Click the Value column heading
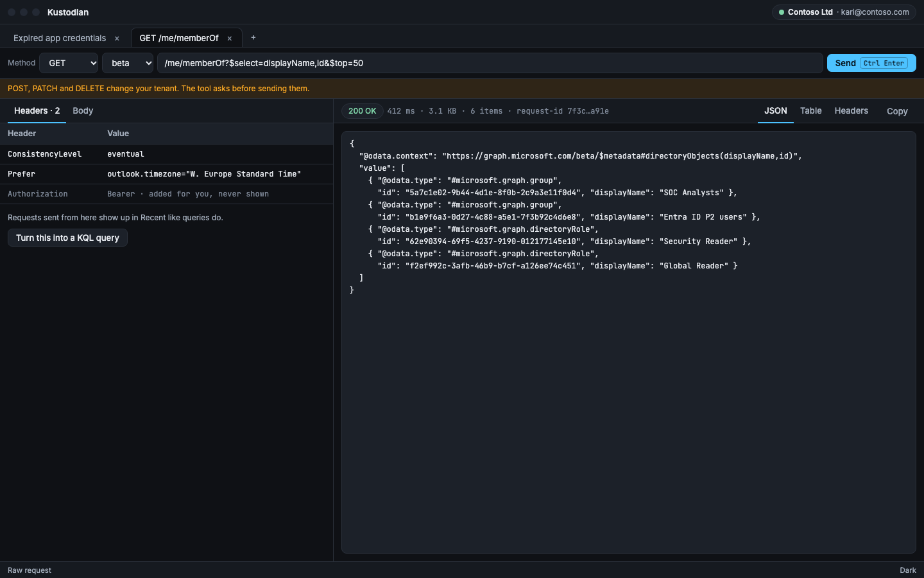This screenshot has width=924, height=578. pos(118,134)
